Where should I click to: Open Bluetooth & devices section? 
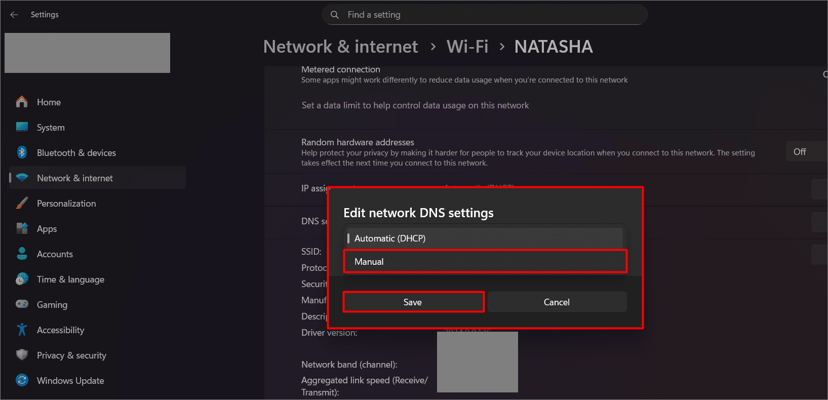pyautogui.click(x=98, y=153)
